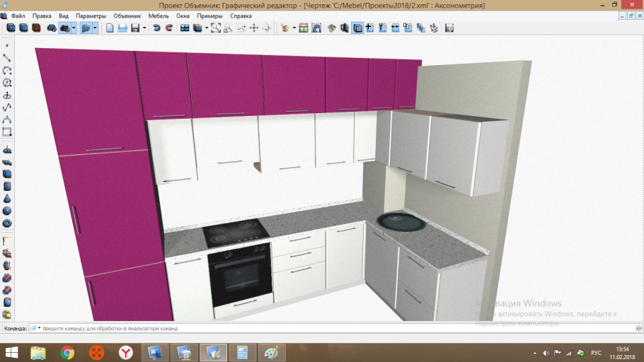Image resolution: width=644 pixels, height=362 pixels.
Task: Select the Line drawing tool in left toolbar
Action: [7, 58]
